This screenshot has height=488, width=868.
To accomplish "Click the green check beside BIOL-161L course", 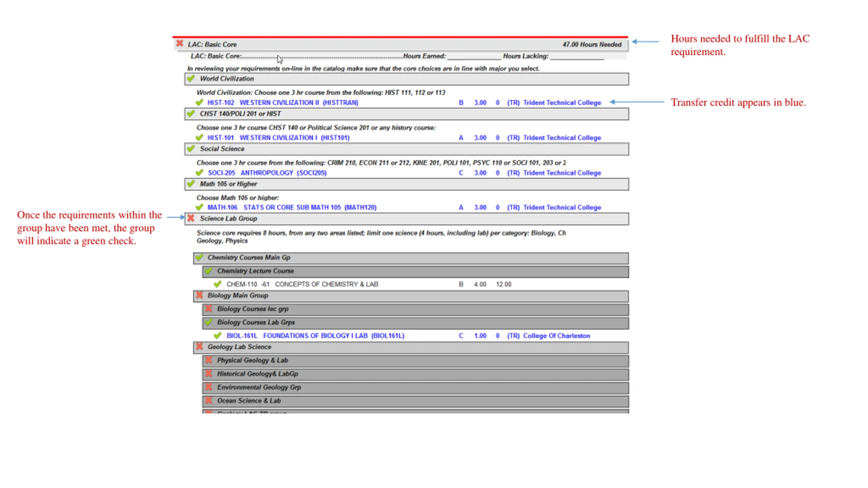I will click(x=218, y=335).
